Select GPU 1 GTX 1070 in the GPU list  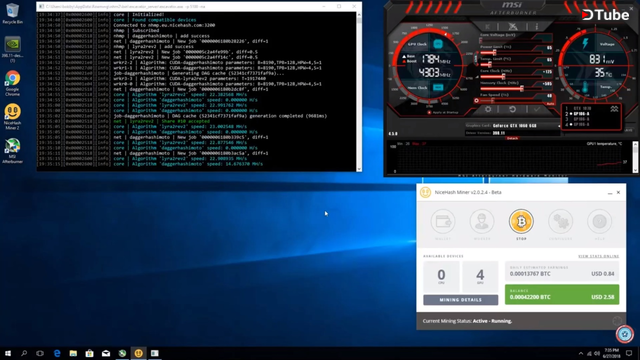coord(579,109)
